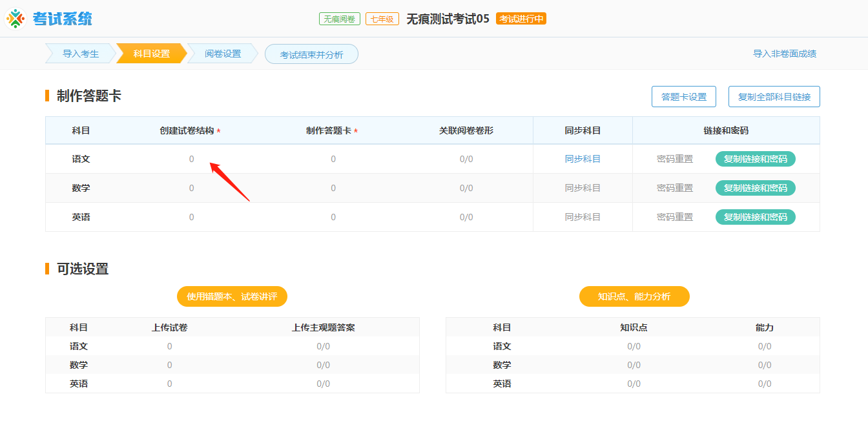Click the 知识点、能力分析 button
Image resolution: width=868 pixels, height=423 pixels.
pyautogui.click(x=634, y=296)
